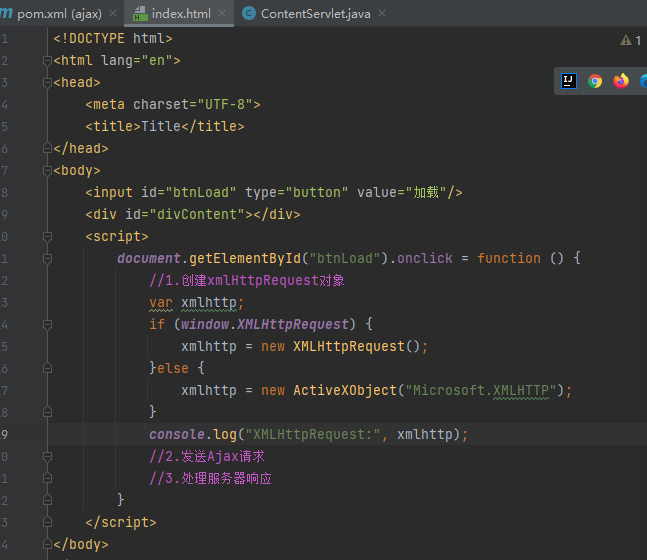
Task: Collapse the if (window.XMLHttpRequest) block
Action: pos(47,324)
